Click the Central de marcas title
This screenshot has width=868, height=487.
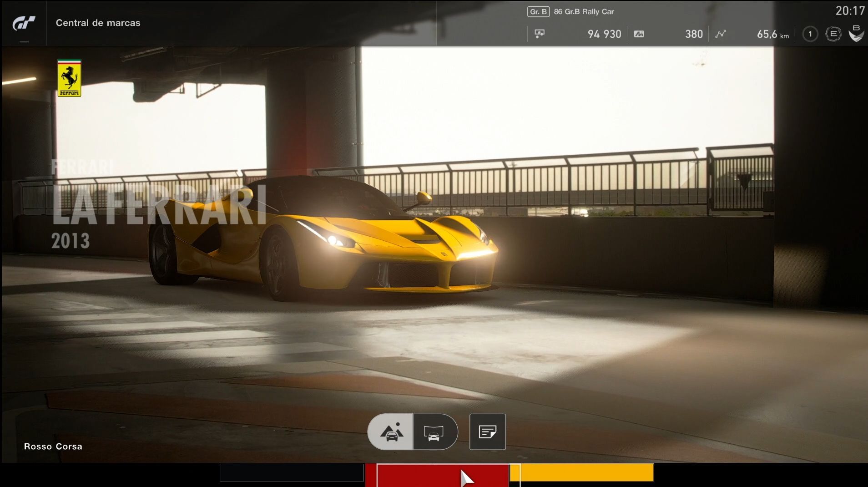click(x=98, y=23)
